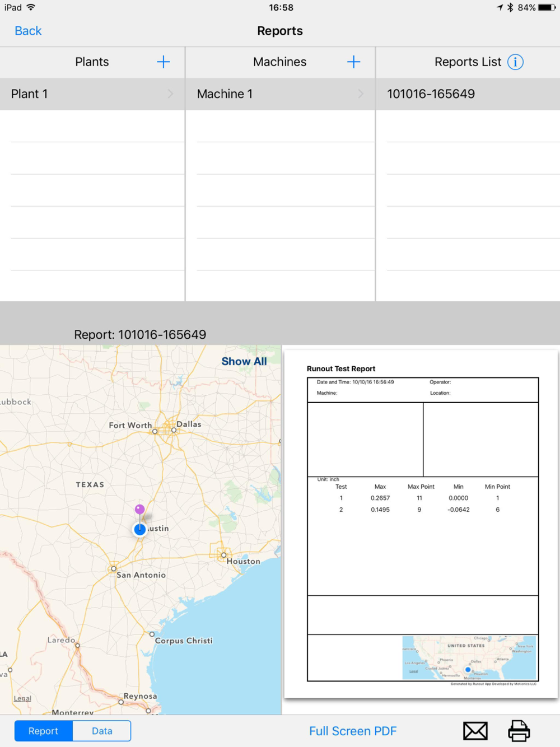This screenshot has height=747, width=560.
Task: Open Full Screen PDF
Action: [353, 731]
